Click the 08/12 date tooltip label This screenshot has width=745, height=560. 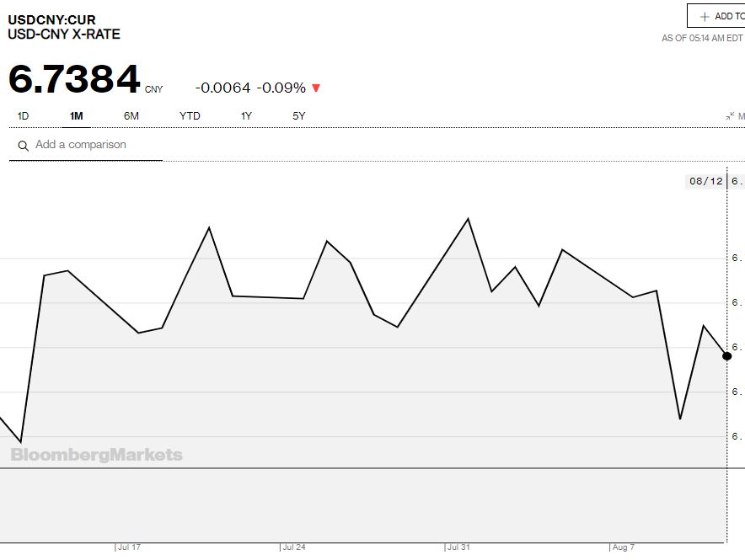click(x=706, y=181)
